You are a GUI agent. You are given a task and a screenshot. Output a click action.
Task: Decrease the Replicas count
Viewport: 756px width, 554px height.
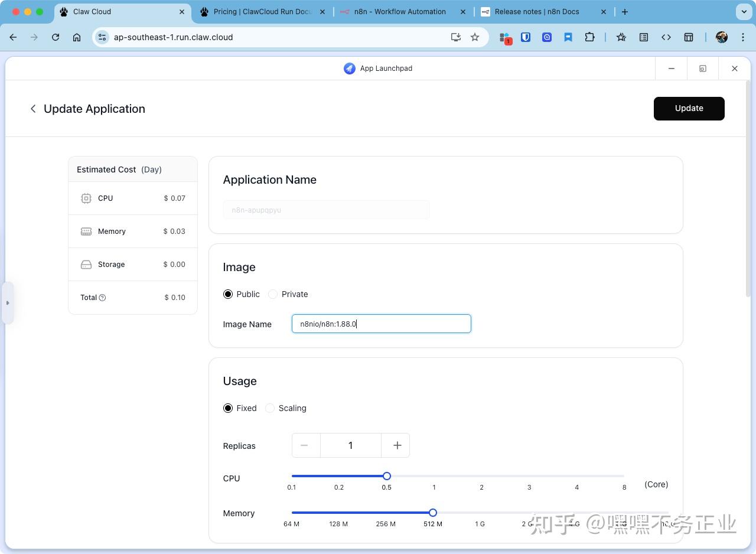(x=305, y=445)
